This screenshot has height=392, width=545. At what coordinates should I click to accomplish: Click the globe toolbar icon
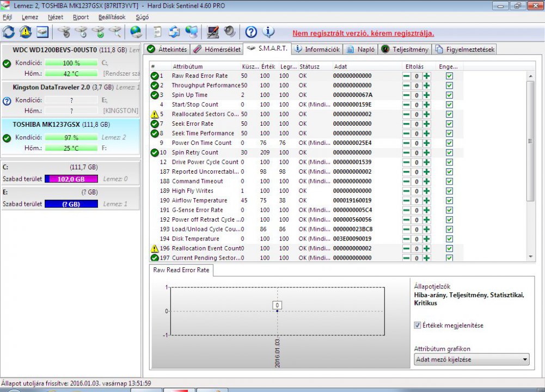point(136,32)
